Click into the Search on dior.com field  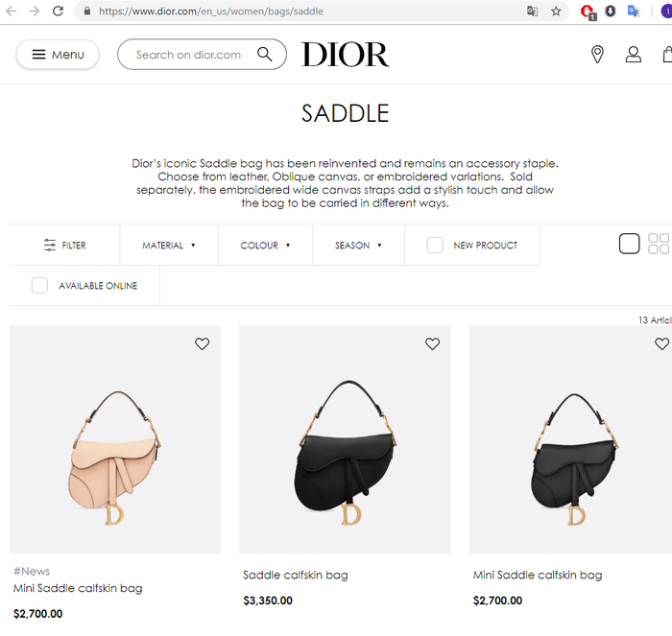click(188, 55)
